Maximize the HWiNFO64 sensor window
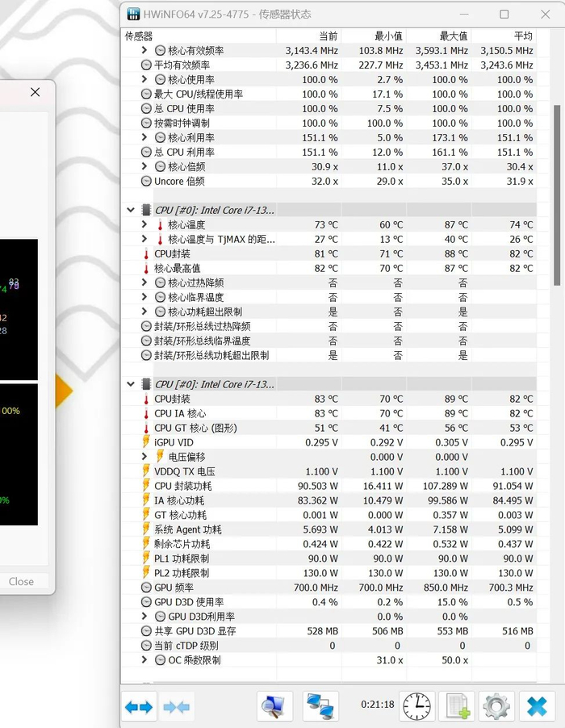The image size is (565, 728). point(504,15)
